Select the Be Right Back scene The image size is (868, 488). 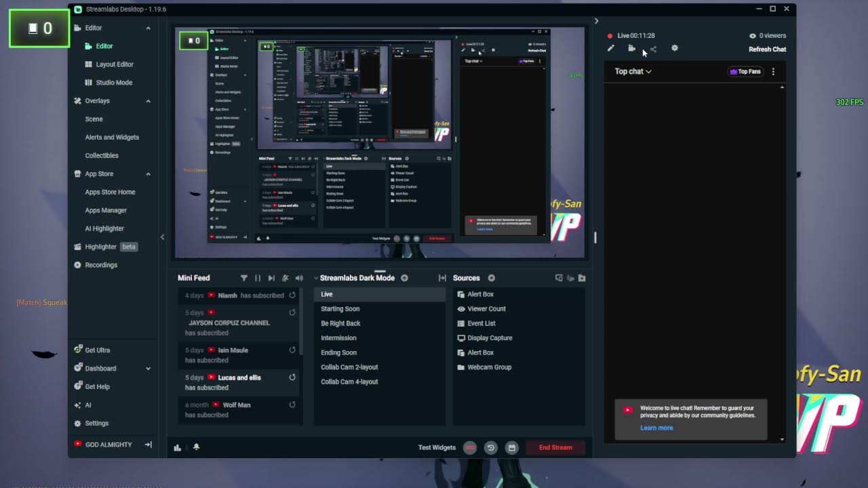pyautogui.click(x=380, y=323)
